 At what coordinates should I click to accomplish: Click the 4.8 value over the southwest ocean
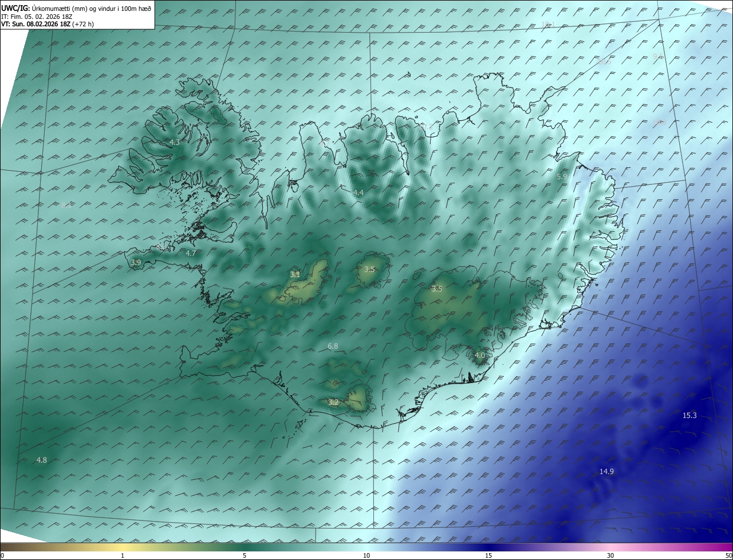coord(41,460)
